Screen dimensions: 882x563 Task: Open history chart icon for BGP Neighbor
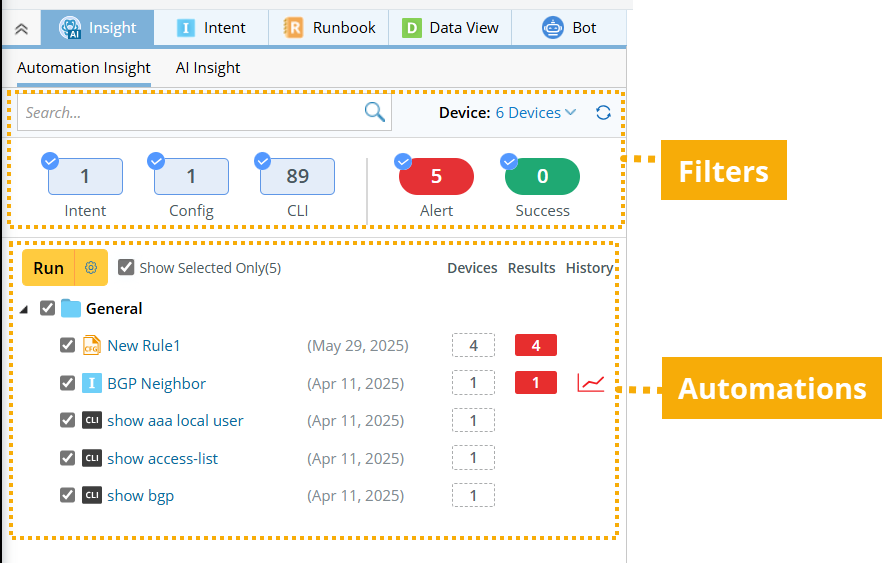(x=591, y=384)
